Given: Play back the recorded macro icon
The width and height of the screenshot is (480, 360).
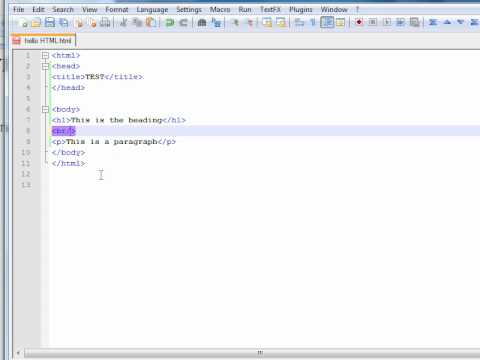Looking at the screenshot, I should (x=387, y=23).
